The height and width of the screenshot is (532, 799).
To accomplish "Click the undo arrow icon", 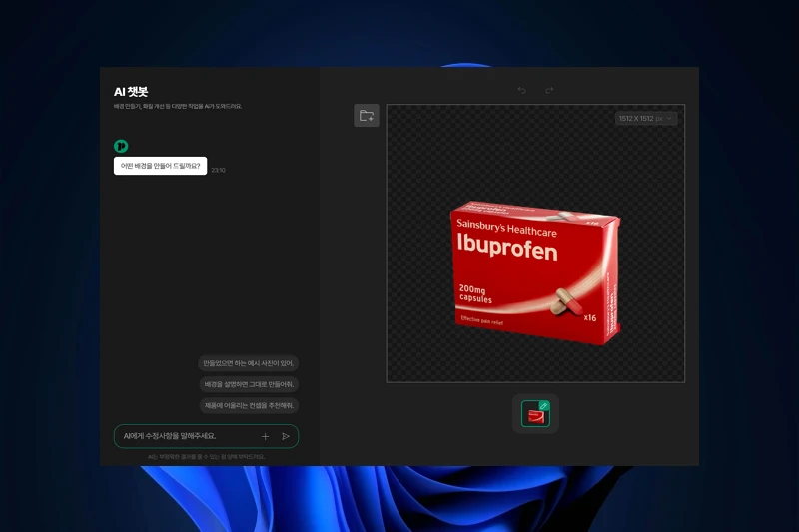I will pyautogui.click(x=521, y=90).
